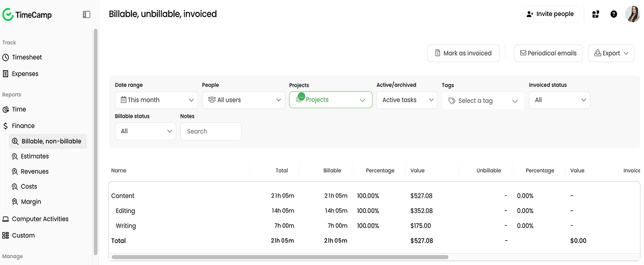The height and width of the screenshot is (265, 644).
Task: Open Custom reports in sidebar
Action: coord(24,235)
